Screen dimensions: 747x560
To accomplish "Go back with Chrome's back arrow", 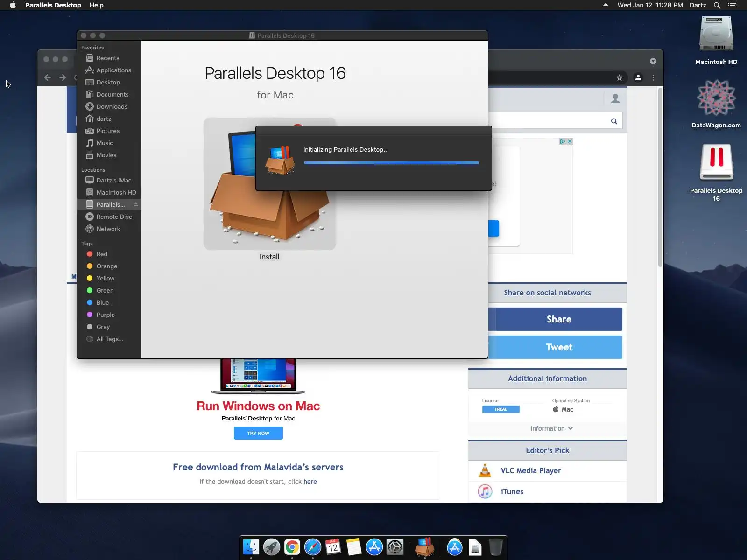I will click(47, 77).
